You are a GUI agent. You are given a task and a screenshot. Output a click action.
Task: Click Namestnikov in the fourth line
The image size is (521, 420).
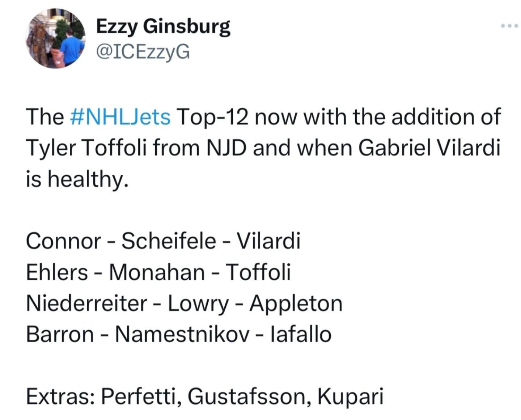pyautogui.click(x=182, y=334)
